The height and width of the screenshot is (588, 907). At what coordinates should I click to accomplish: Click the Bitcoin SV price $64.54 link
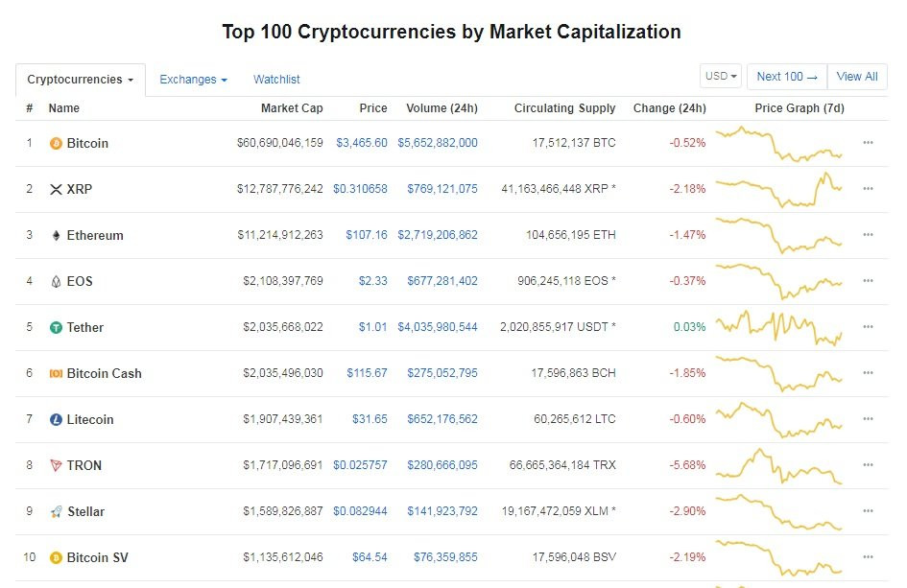(x=370, y=557)
